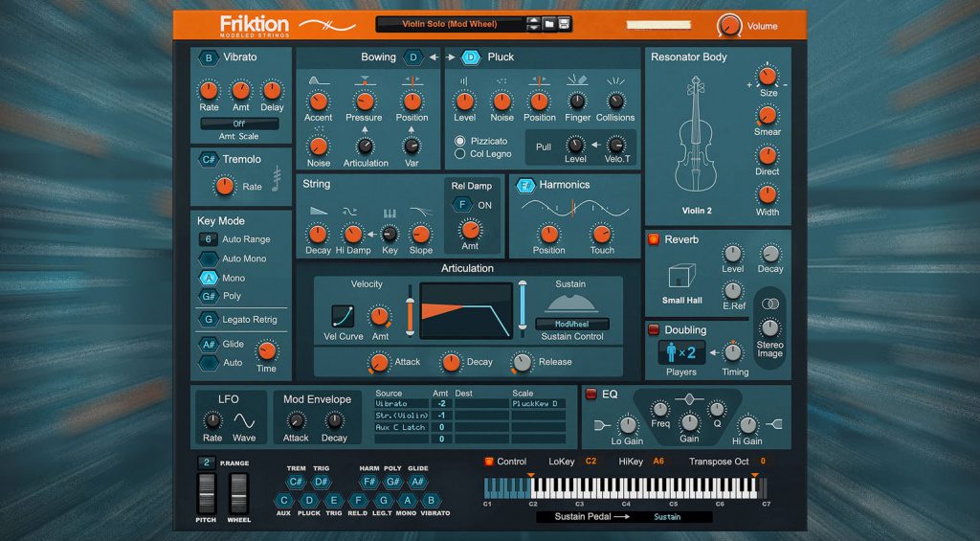Step to the previous preset with up arrow
Image resolution: width=980 pixels, height=541 pixels.
click(533, 21)
